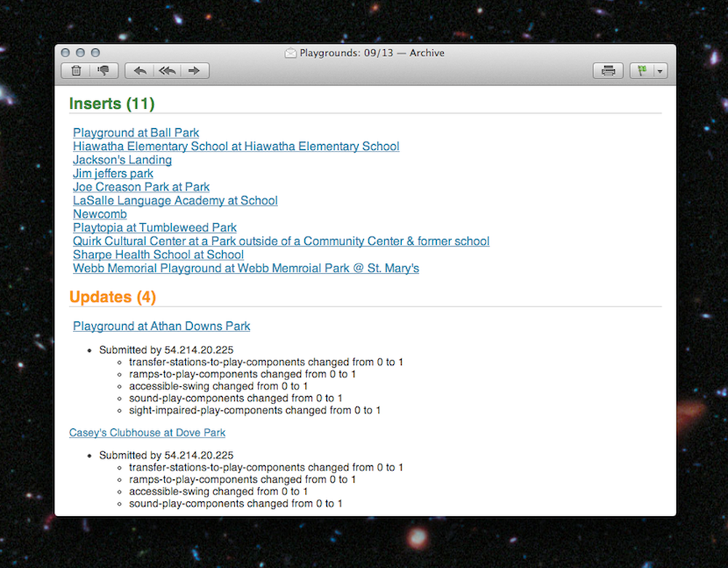Click 'Submitted by' line under Athan Downs Park
This screenshot has height=568, width=728.
166,350
